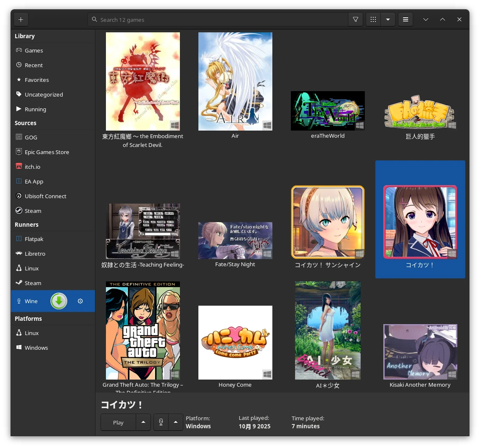Click the add game plus button
480x448 pixels.
pyautogui.click(x=21, y=19)
